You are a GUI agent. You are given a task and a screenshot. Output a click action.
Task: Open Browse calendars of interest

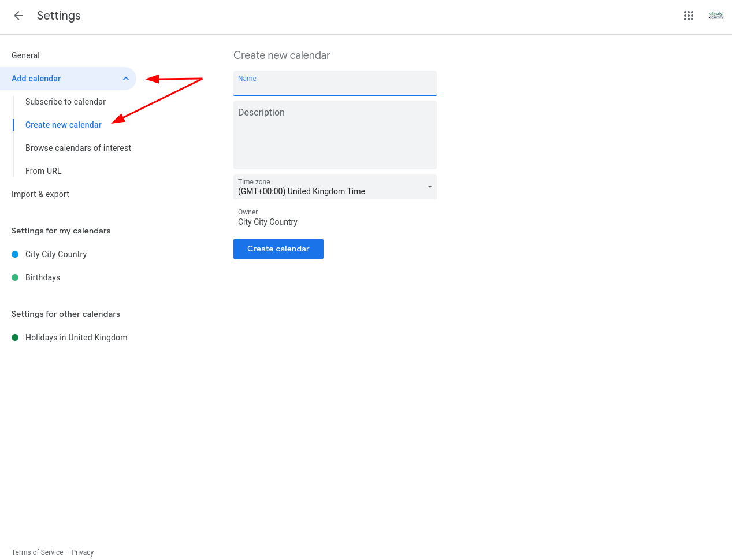(78, 148)
